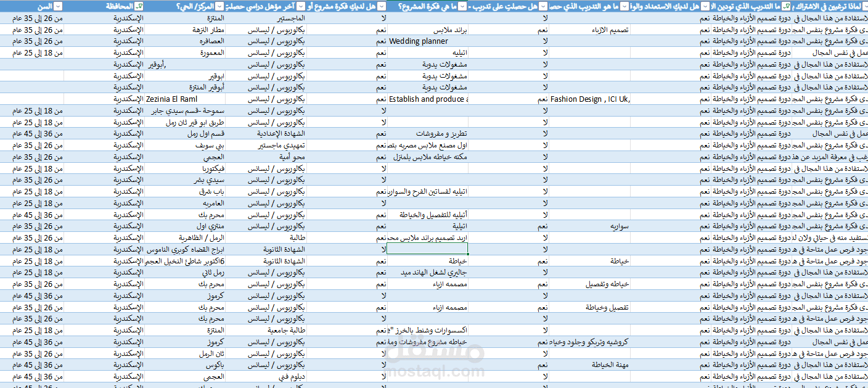Open filter for هل حصلتِ على تدريب column
Screen dimensions: 868x388
[543, 6]
